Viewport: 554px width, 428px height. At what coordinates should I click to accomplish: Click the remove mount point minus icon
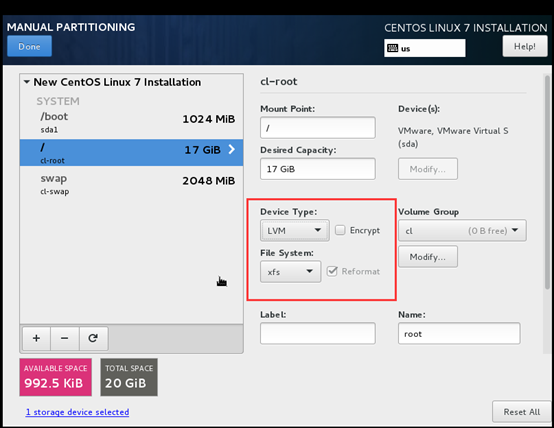tap(65, 338)
